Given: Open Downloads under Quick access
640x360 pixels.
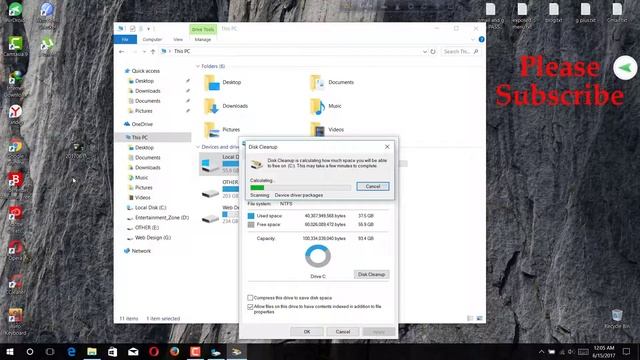Looking at the screenshot, I should [x=148, y=91].
